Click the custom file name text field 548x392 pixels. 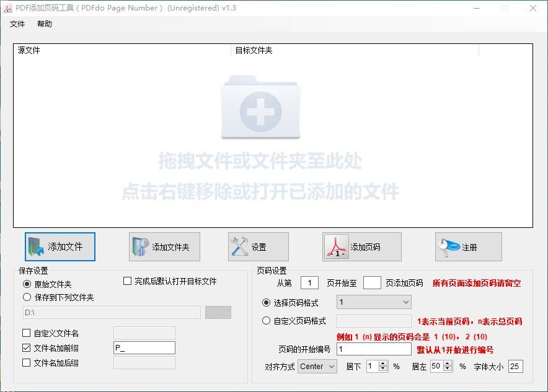pyautogui.click(x=144, y=333)
